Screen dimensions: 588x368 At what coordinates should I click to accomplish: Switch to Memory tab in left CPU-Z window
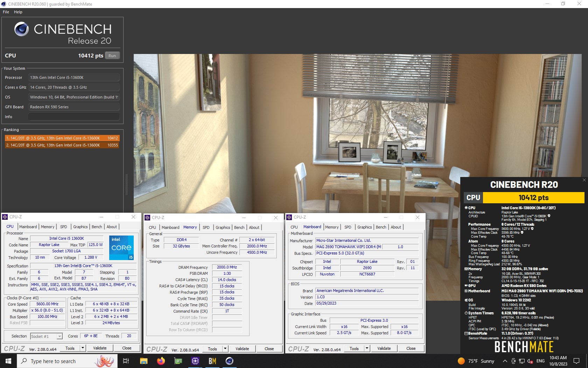48,227
